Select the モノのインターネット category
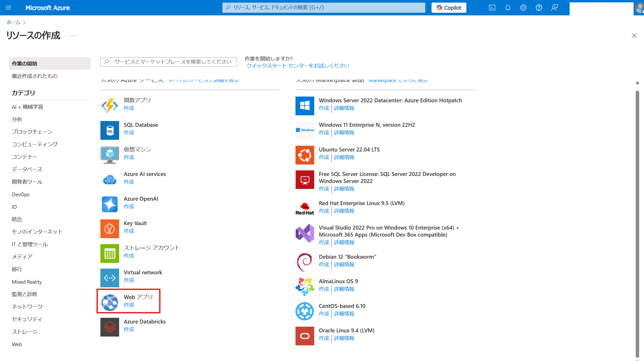The image size is (644, 361). [x=37, y=232]
